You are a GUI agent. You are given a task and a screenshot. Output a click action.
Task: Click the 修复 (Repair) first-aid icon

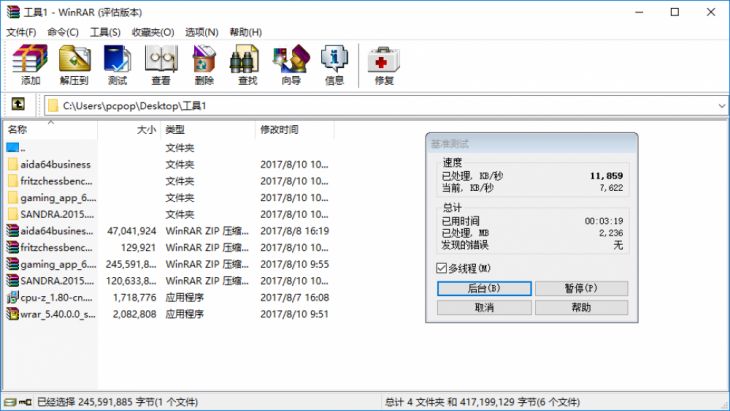pyautogui.click(x=384, y=60)
